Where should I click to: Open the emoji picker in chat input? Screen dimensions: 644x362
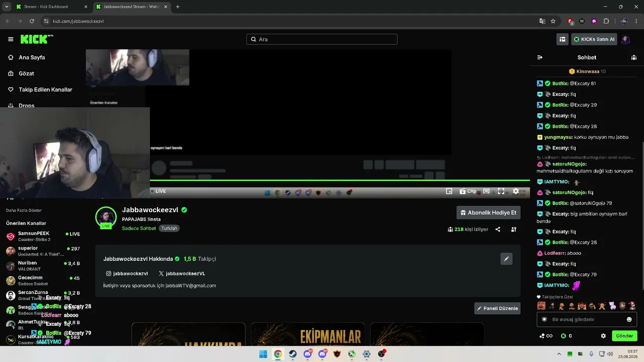pos(629,319)
